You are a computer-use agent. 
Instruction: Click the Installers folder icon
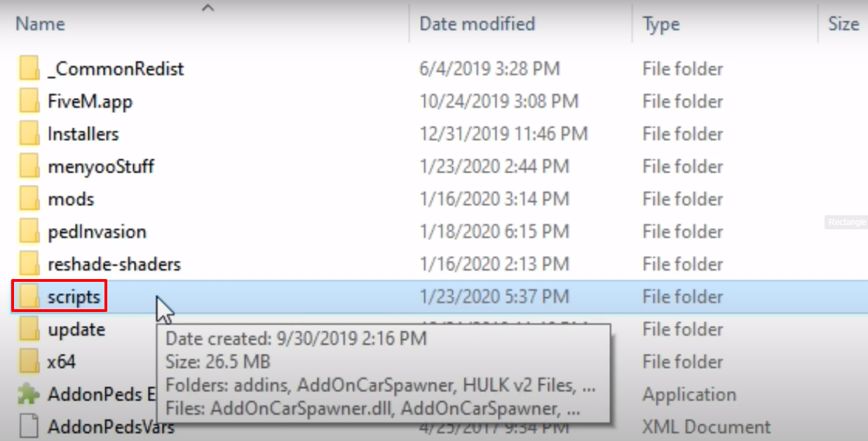pyautogui.click(x=29, y=134)
